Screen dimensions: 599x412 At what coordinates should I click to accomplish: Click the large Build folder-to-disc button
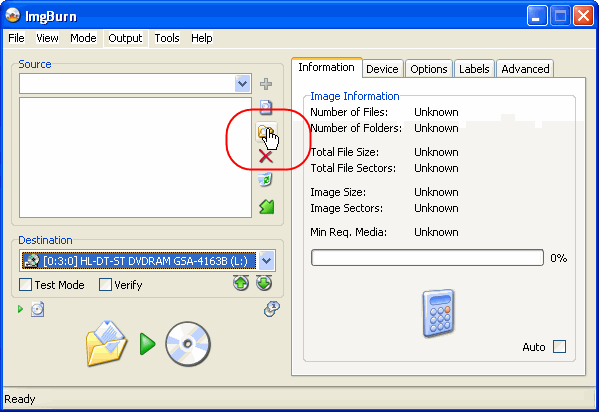pos(148,344)
